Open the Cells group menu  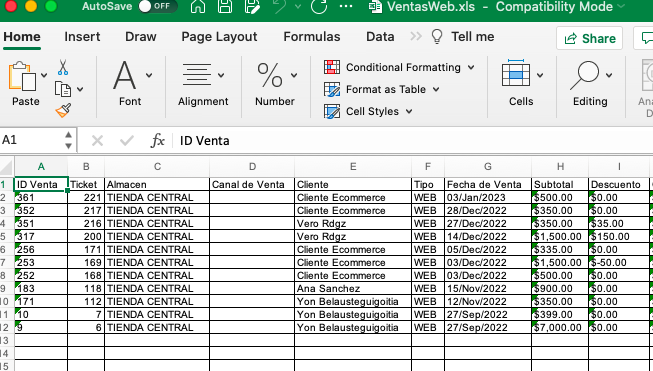pyautogui.click(x=521, y=83)
